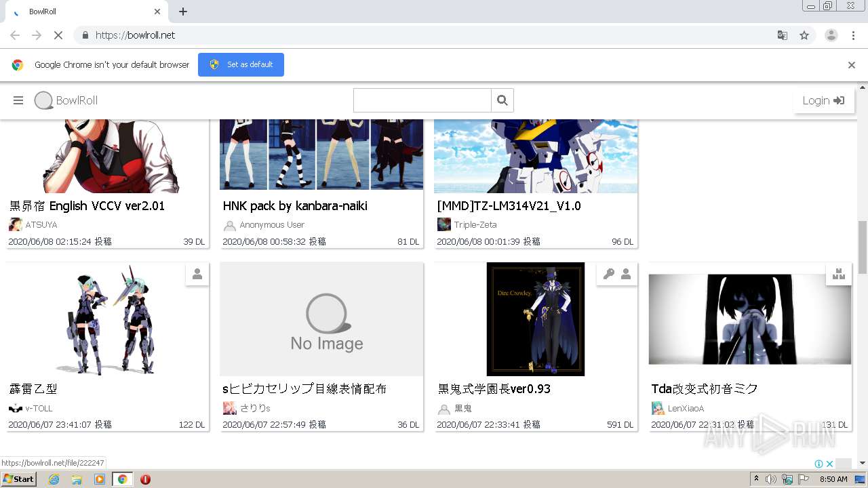
Task: Click the tray volume speaker icon
Action: coord(771,479)
